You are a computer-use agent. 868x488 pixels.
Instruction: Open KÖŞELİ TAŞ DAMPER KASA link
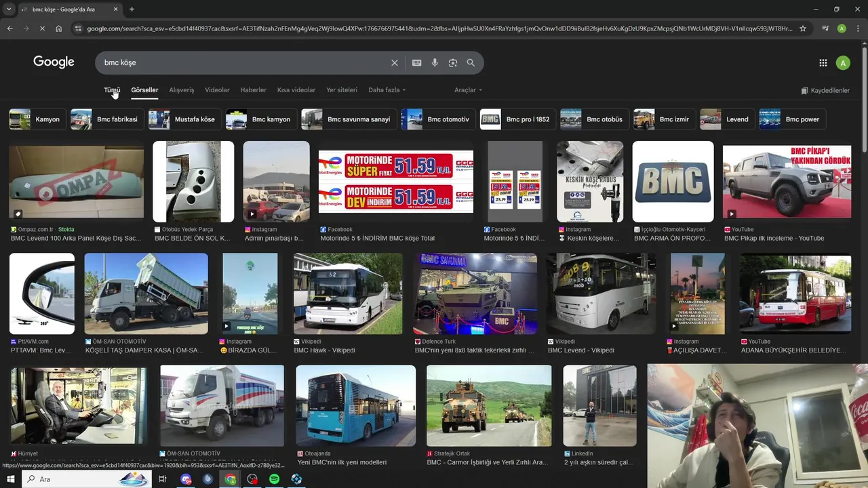pos(144,350)
